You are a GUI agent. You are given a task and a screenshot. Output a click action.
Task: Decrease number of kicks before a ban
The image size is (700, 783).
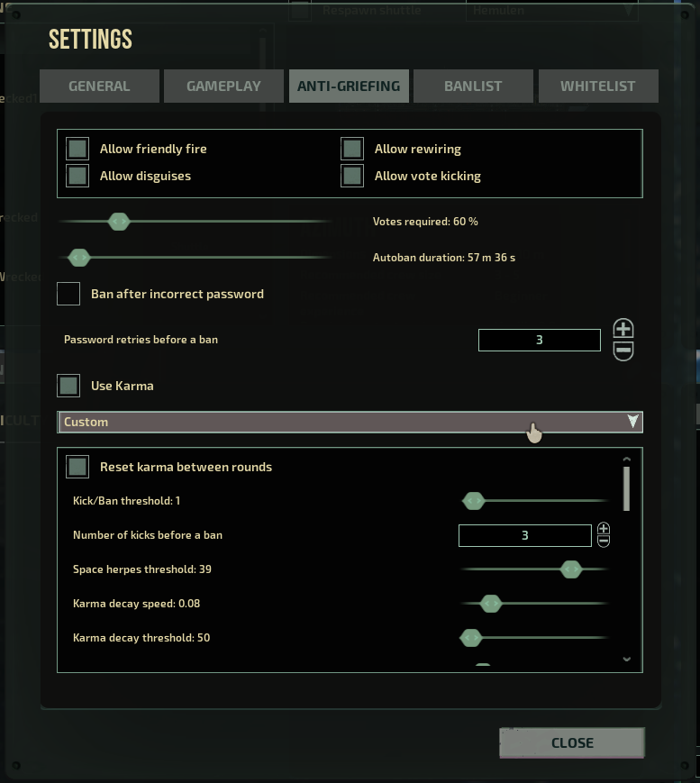(x=604, y=542)
